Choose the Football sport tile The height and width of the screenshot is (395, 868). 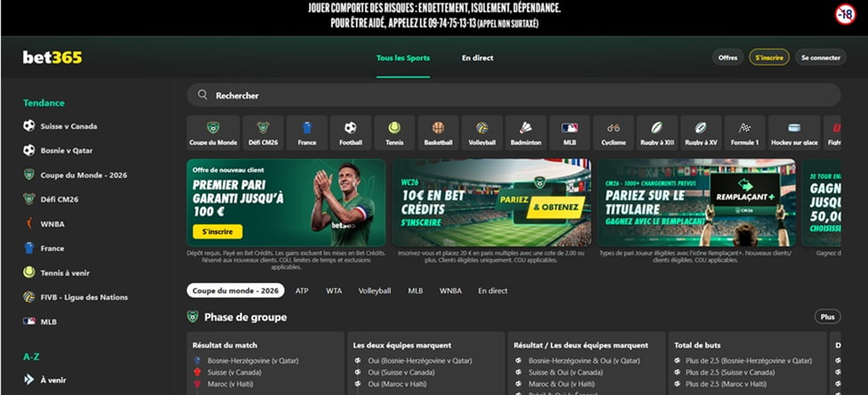point(351,133)
